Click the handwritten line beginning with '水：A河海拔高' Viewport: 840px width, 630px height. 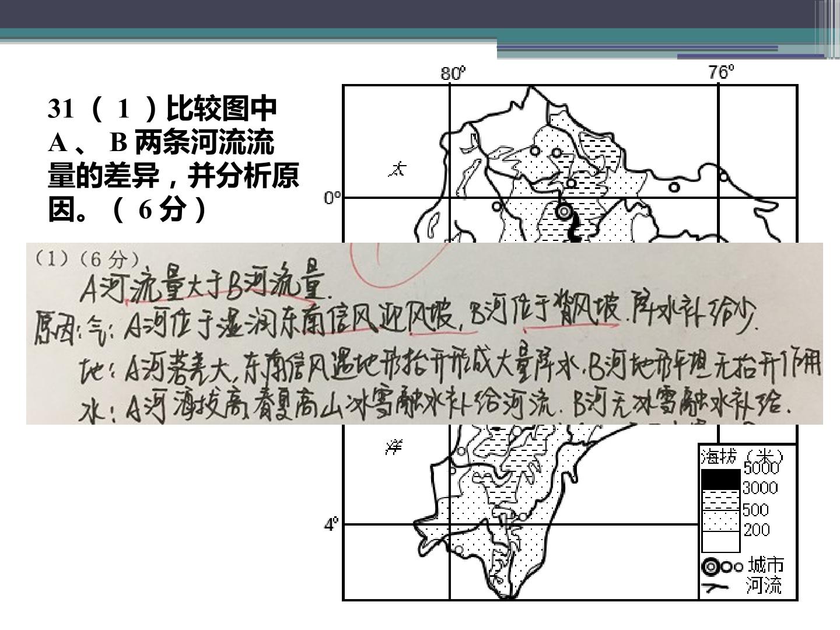(435, 404)
